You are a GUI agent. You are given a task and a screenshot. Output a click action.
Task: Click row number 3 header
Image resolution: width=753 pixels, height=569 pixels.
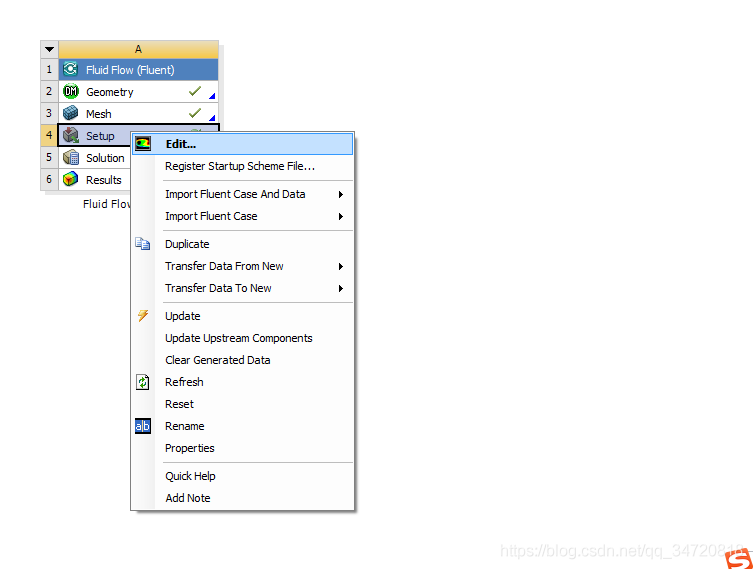(49, 113)
